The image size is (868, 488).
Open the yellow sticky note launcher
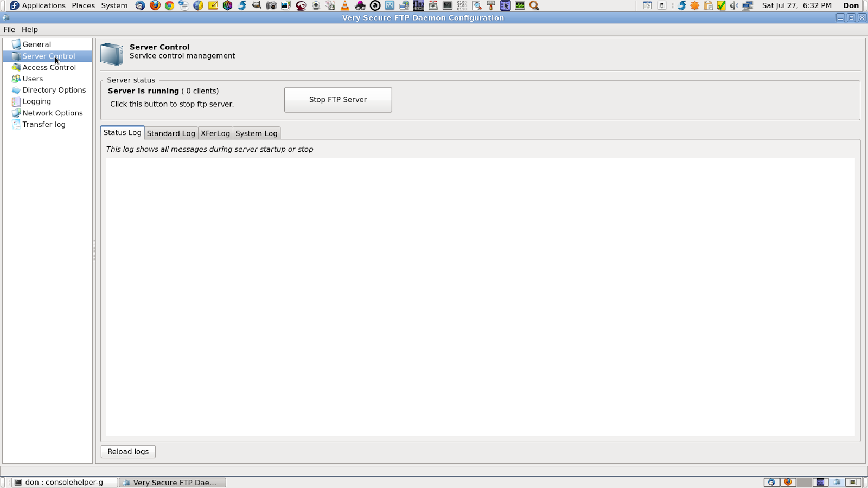pos(213,5)
